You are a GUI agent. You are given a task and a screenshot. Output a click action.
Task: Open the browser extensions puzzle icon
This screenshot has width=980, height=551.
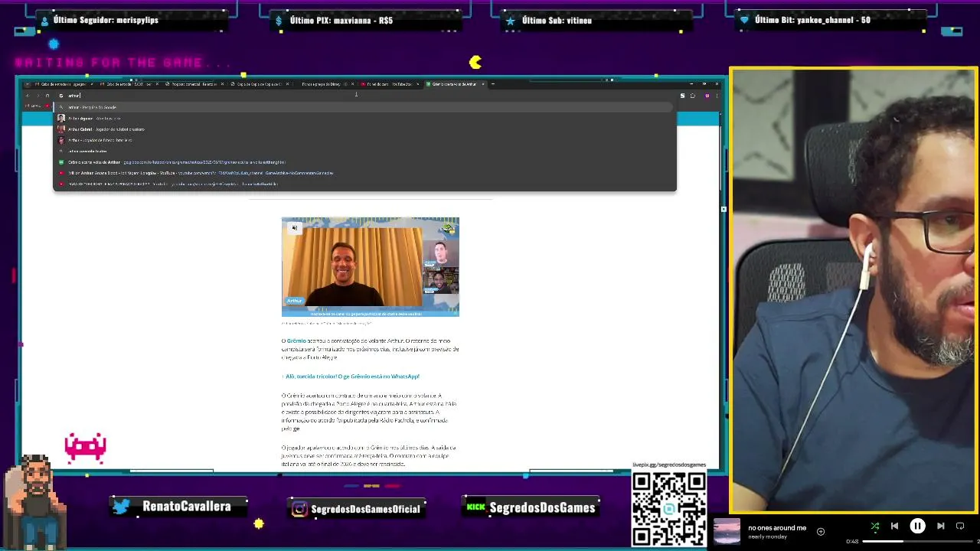(x=693, y=96)
